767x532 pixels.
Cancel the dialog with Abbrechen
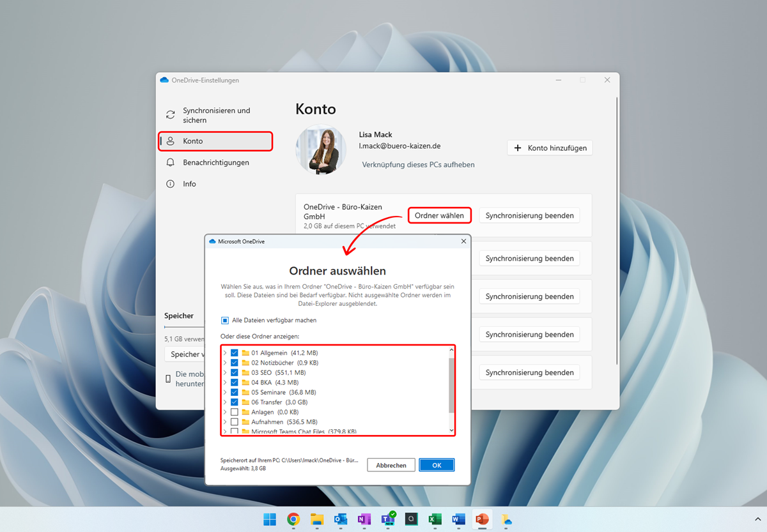(391, 465)
